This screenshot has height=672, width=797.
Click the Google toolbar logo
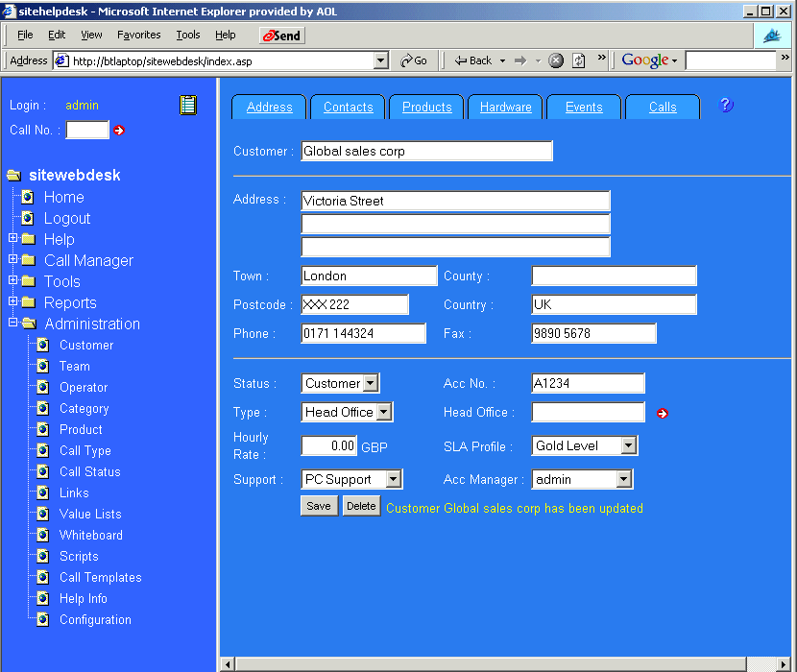pyautogui.click(x=645, y=60)
